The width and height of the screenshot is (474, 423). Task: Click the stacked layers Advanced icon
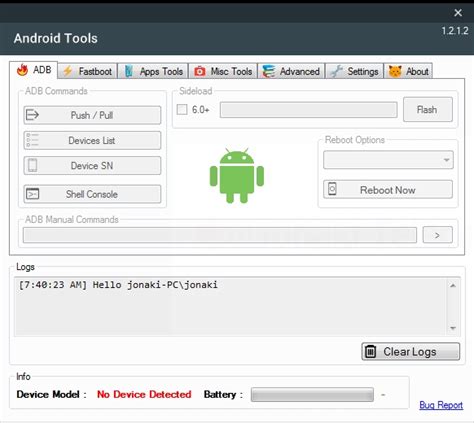(269, 71)
